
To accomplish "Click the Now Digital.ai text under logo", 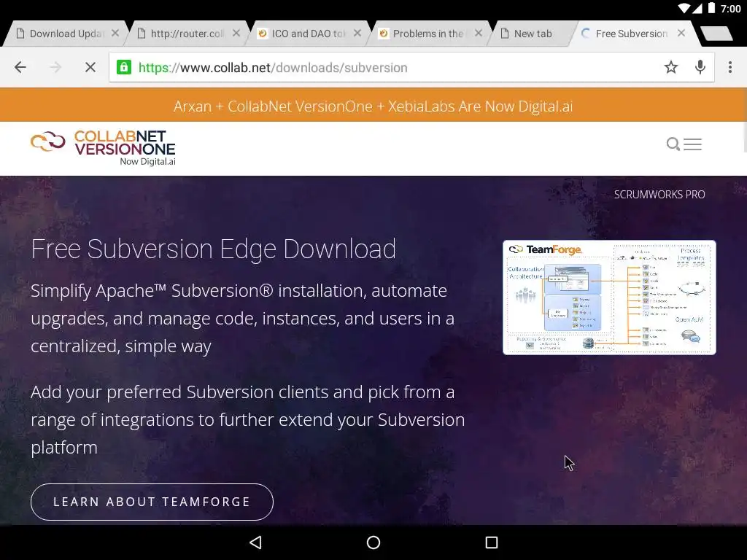I will 147,161.
